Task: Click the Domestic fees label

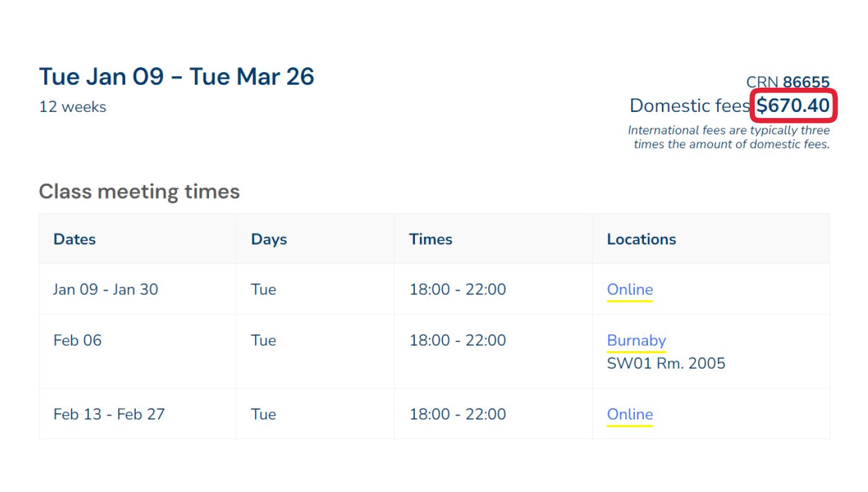Action: click(x=689, y=106)
